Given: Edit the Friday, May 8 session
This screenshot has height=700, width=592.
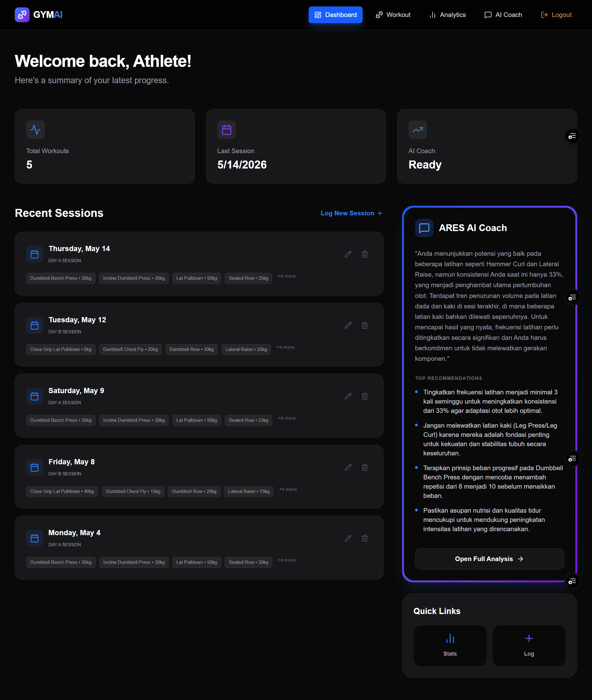Looking at the screenshot, I should [348, 467].
